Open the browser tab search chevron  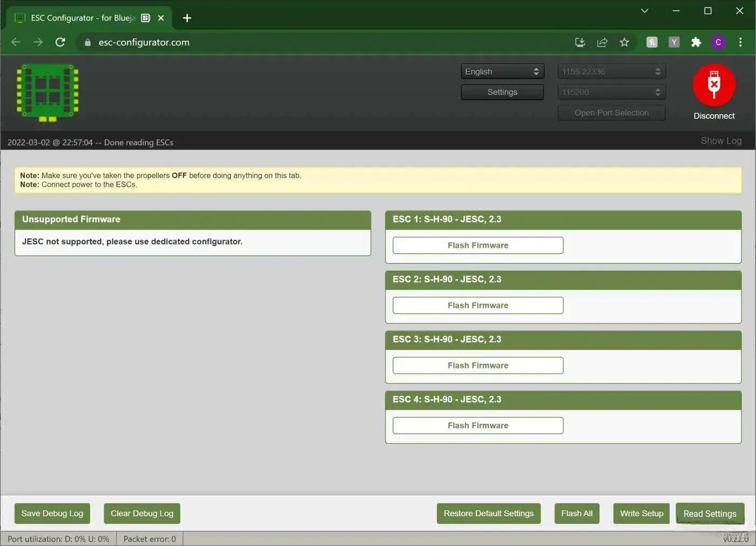coord(645,11)
